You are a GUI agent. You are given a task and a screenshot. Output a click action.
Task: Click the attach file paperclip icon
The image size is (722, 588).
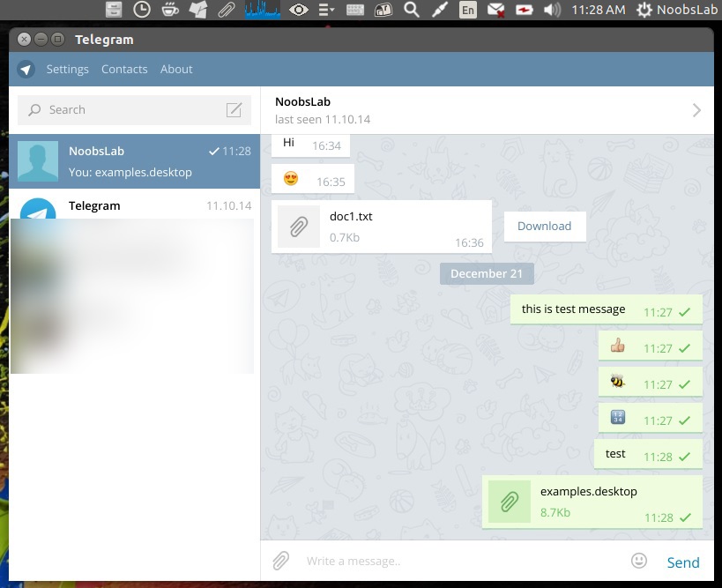[x=281, y=561]
